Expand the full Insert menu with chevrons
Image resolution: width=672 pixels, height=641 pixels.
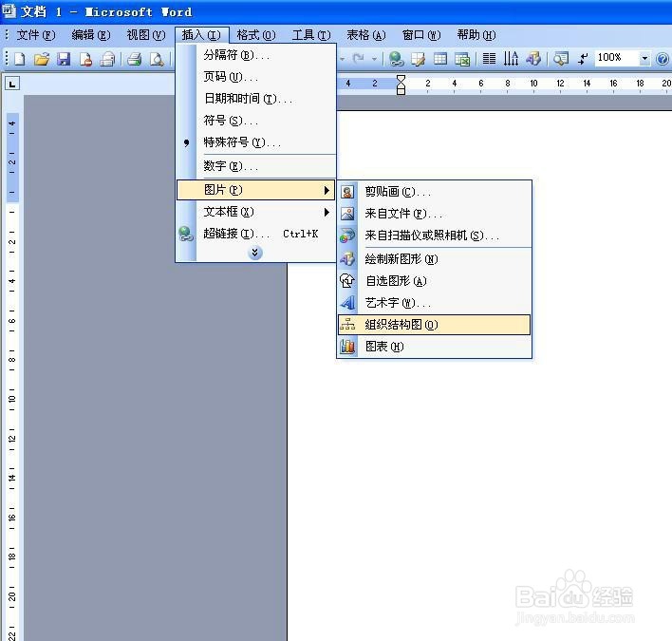[255, 253]
